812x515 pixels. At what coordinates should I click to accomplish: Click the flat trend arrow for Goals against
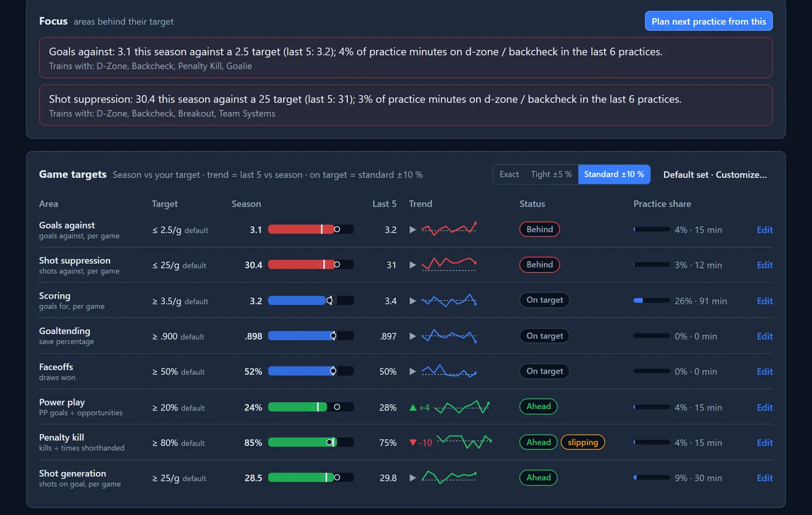click(412, 230)
